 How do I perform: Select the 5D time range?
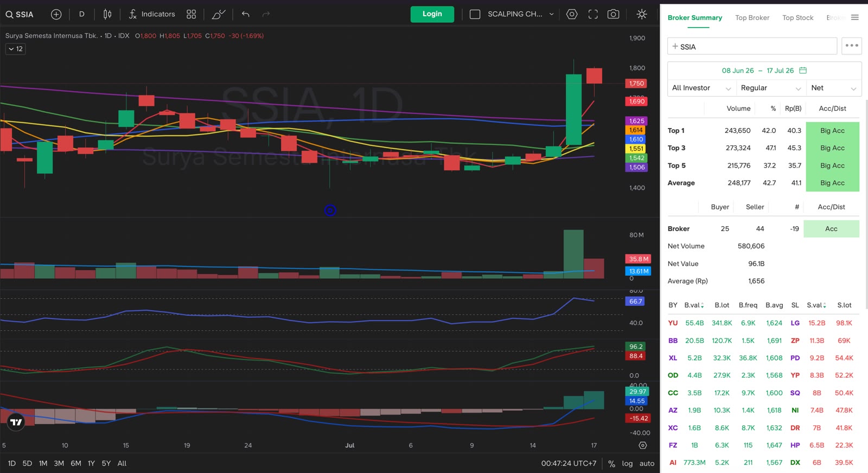(28, 463)
